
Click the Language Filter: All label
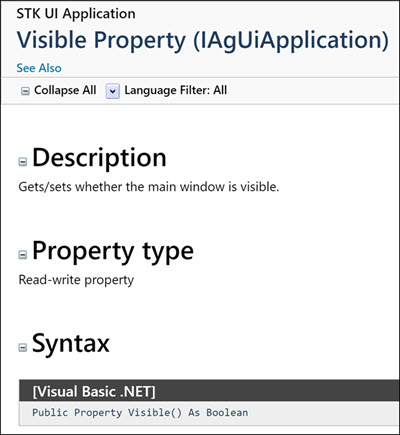[x=176, y=90]
